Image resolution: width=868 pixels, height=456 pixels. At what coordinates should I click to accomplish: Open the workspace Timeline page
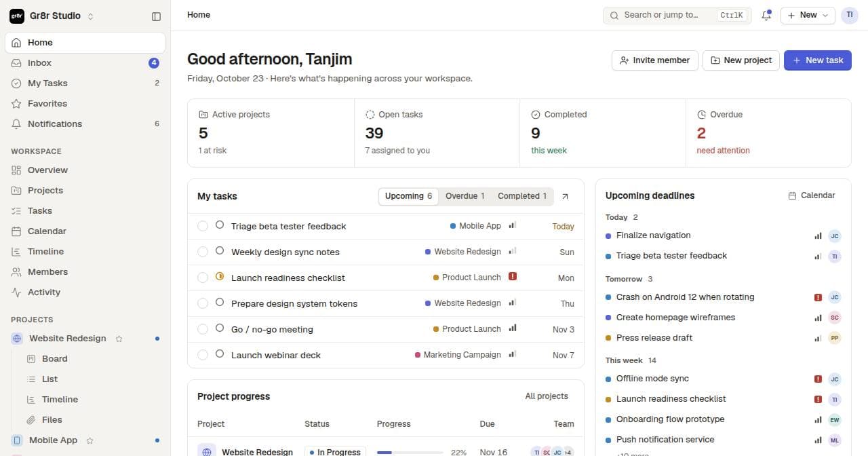tap(85, 251)
